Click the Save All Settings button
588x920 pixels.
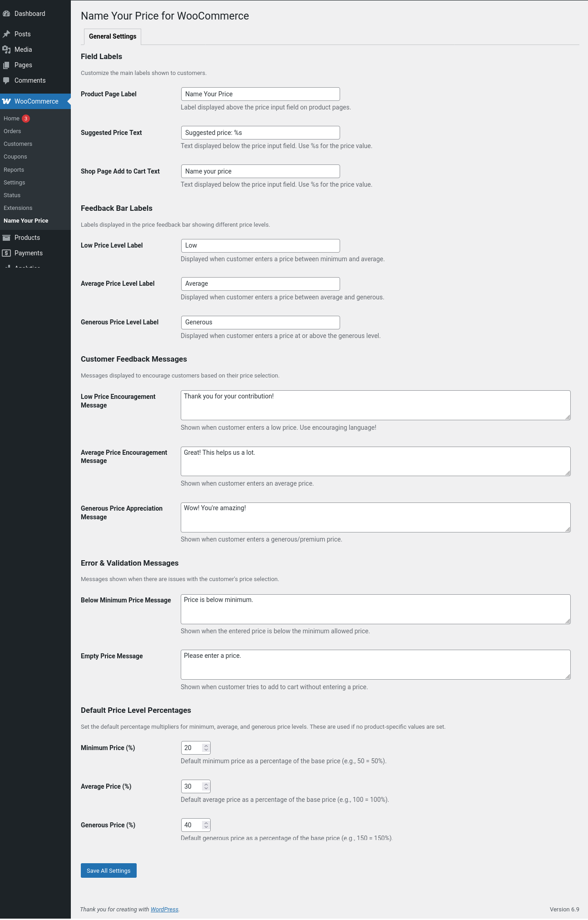tap(109, 870)
